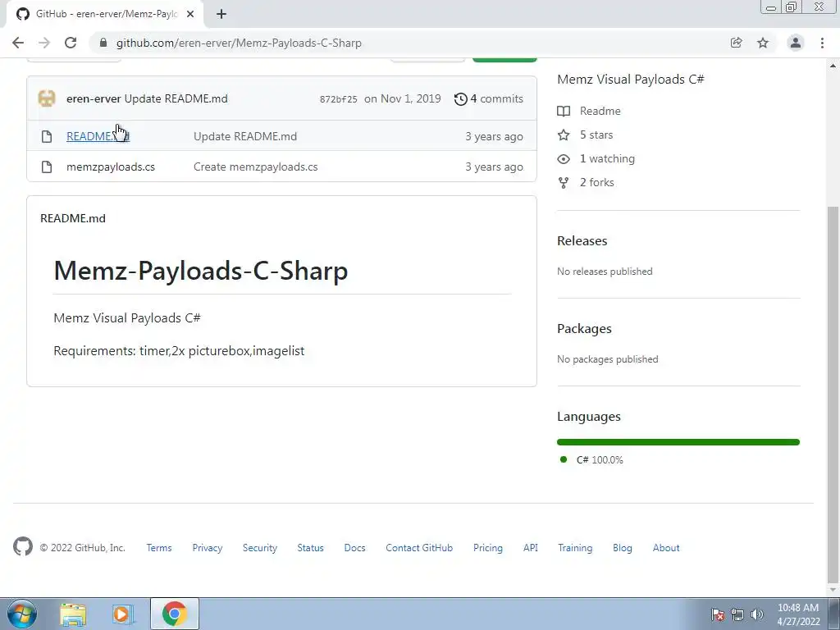Open the Privacy footer link
This screenshot has height=630, width=840.
pyautogui.click(x=208, y=547)
